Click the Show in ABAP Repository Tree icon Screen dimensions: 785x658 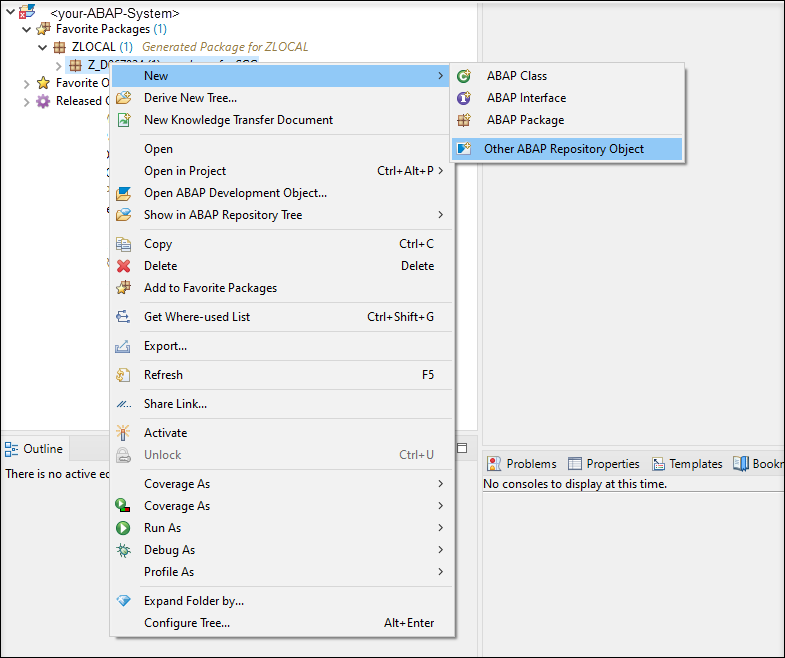tap(123, 215)
